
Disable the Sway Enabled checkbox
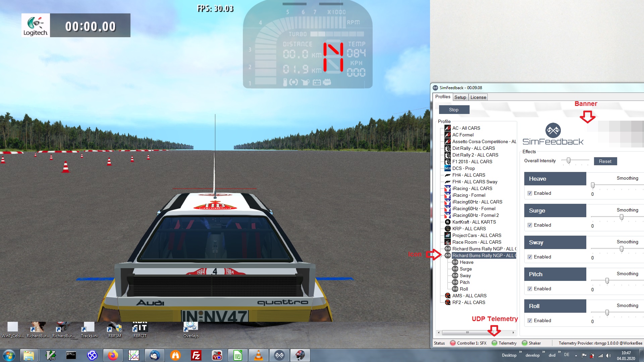(530, 257)
